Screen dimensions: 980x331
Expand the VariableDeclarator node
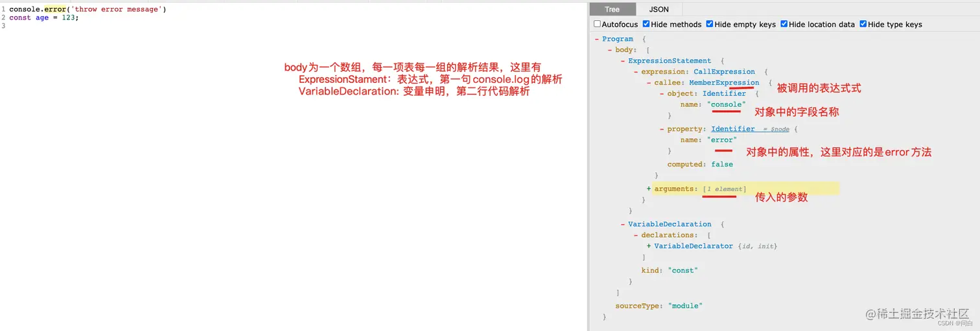[648, 246]
